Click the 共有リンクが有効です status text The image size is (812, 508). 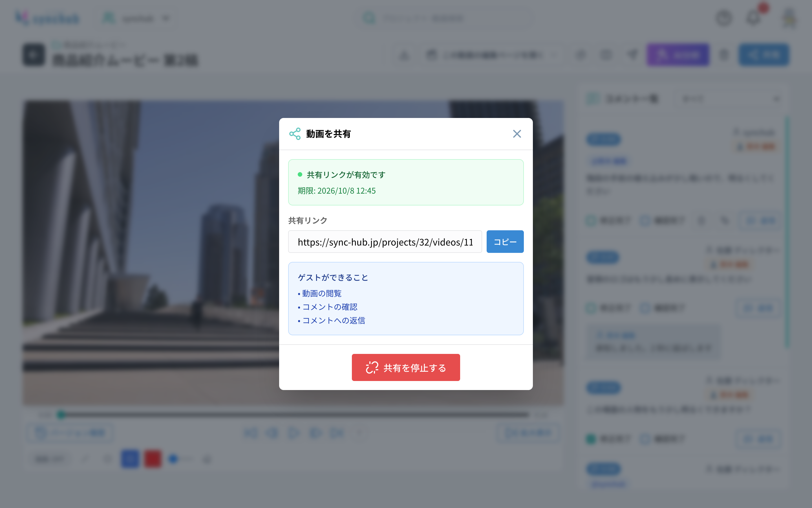pos(346,175)
